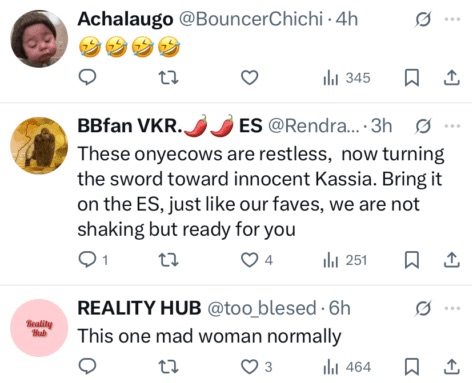Image resolution: width=472 pixels, height=383 pixels.
Task: Bookmark Achalaugo's tweet
Action: point(412,78)
